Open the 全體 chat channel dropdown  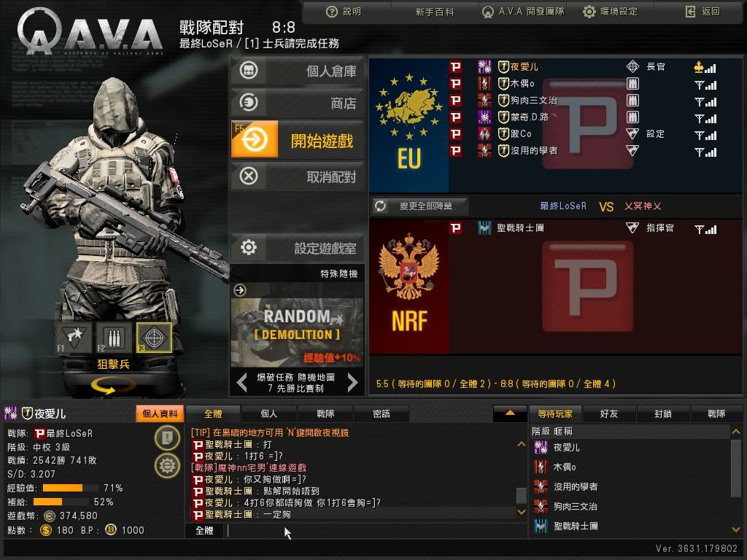[x=204, y=531]
